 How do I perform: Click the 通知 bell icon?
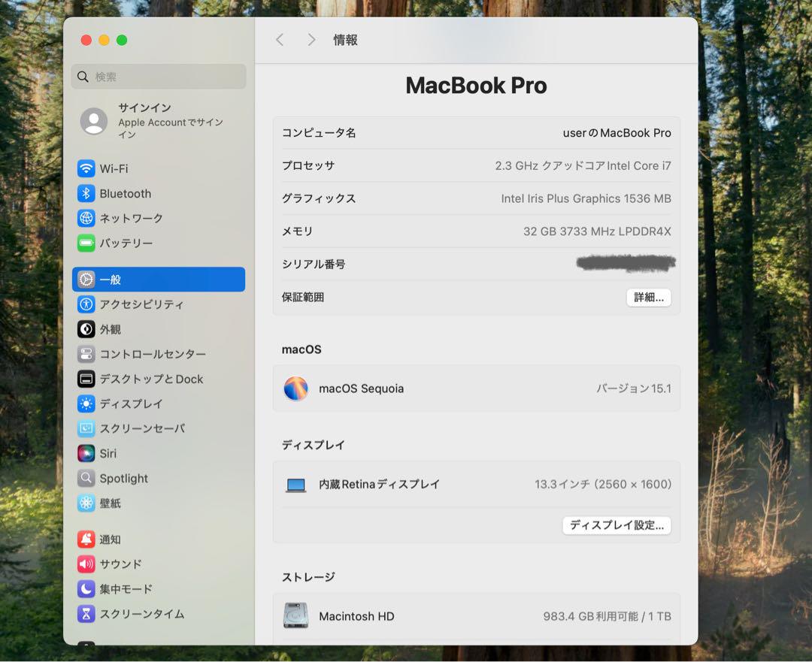(86, 540)
